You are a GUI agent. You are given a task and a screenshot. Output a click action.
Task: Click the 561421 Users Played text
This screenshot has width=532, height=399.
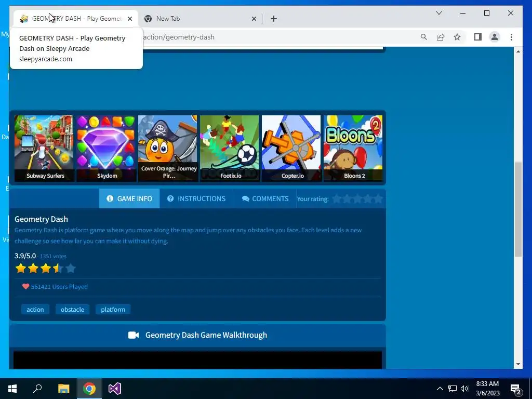[59, 287]
